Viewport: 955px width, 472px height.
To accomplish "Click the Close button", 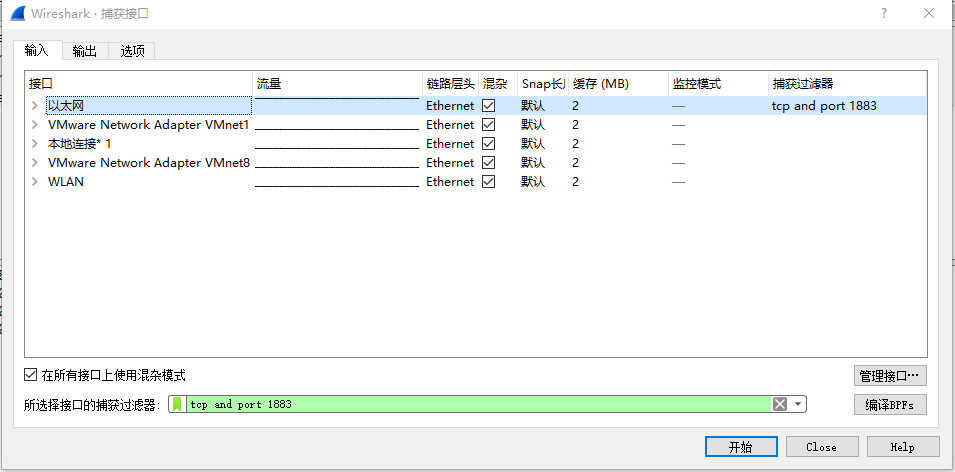I will pyautogui.click(x=822, y=447).
